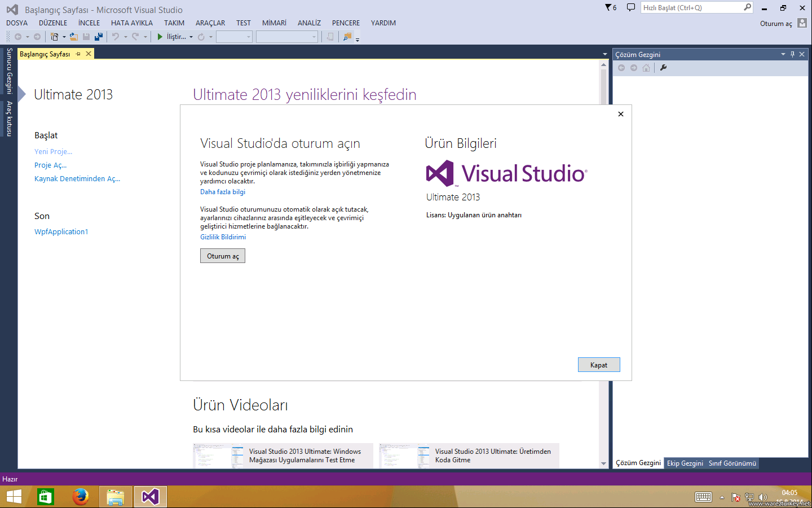Switch to the Sınıf Görünümü tab
812x508 pixels.
[x=732, y=463]
